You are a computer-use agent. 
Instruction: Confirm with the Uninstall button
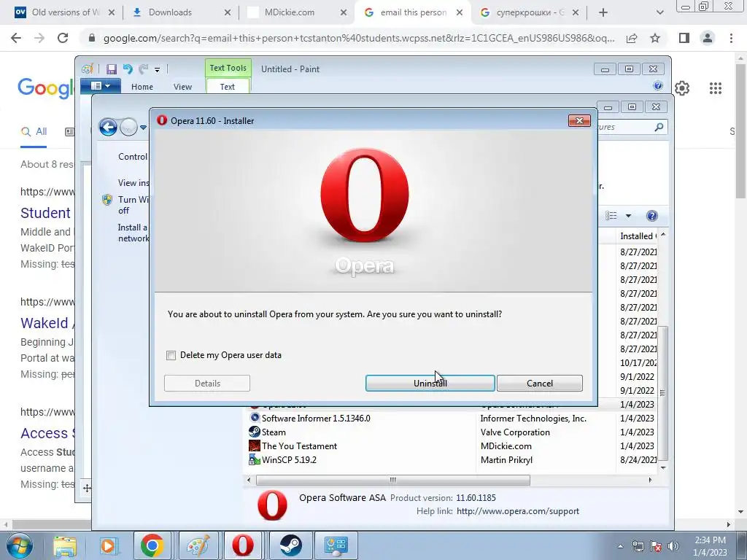coord(430,384)
